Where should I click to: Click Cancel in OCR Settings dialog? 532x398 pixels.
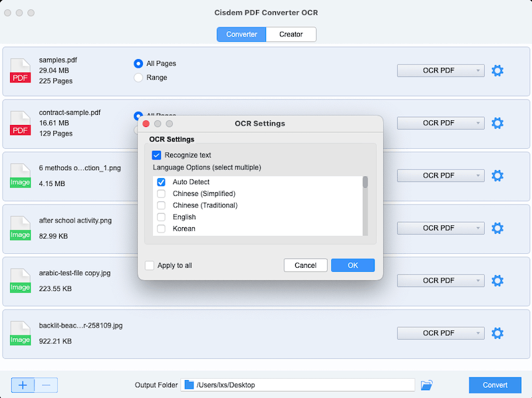(x=305, y=266)
